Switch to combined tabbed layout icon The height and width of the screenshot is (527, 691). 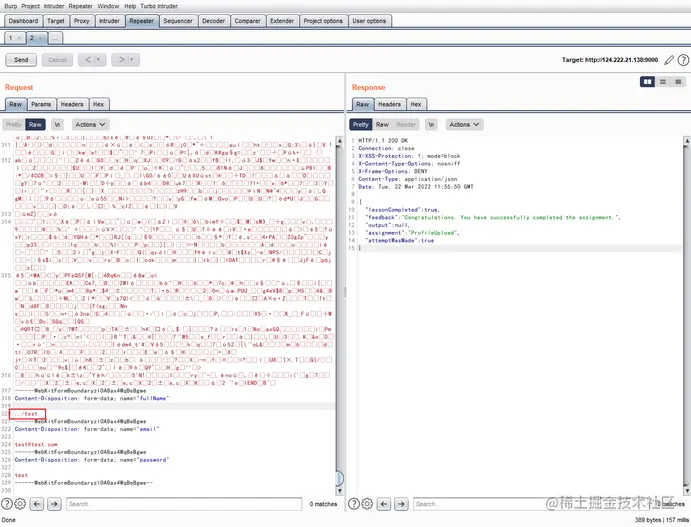coord(678,82)
